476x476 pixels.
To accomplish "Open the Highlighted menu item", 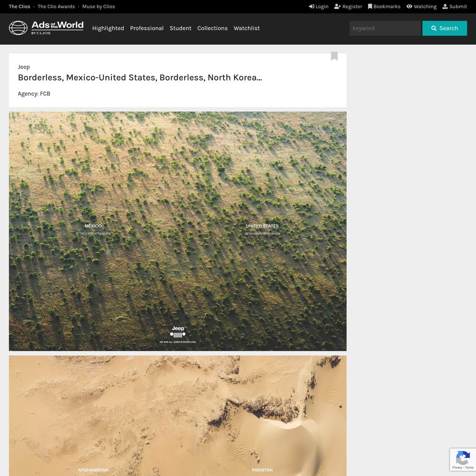I will [x=108, y=28].
